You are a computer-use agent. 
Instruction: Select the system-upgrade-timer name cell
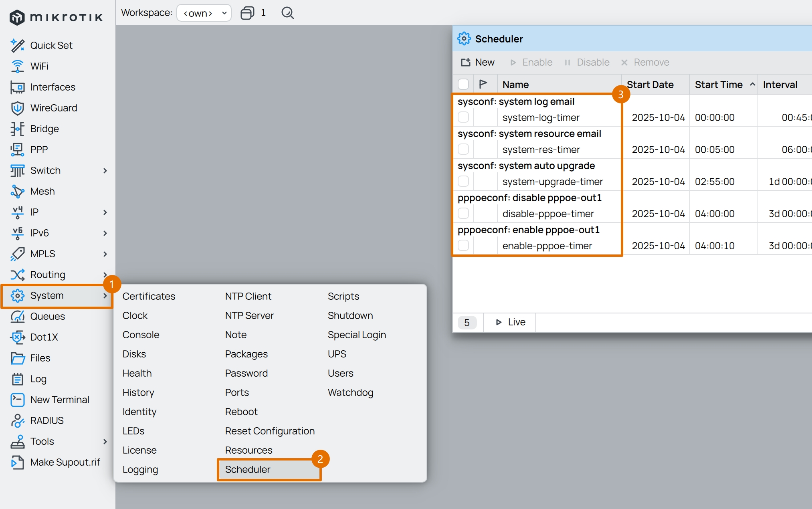click(x=552, y=182)
